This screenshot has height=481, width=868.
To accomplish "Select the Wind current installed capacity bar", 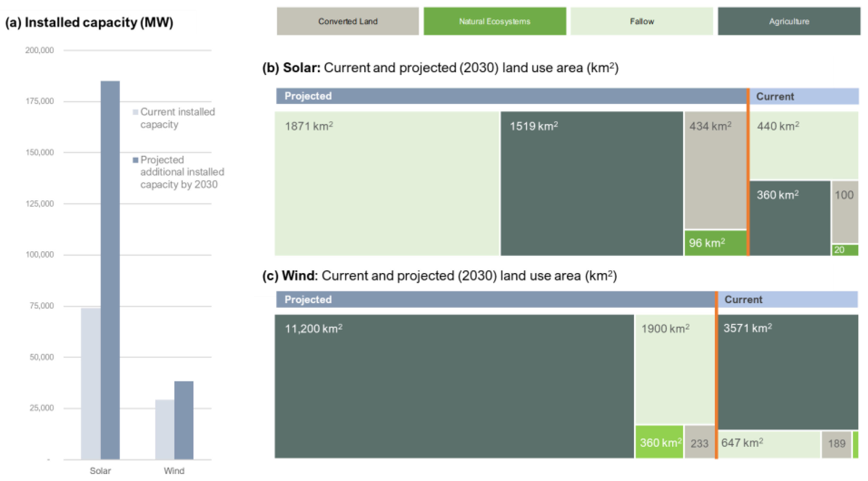I will (165, 429).
